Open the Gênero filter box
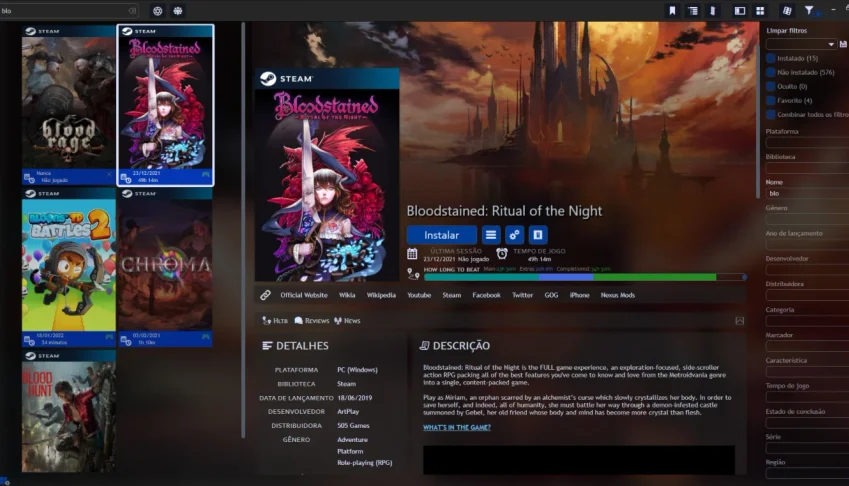Viewport: 849px width, 486px height. point(807,219)
